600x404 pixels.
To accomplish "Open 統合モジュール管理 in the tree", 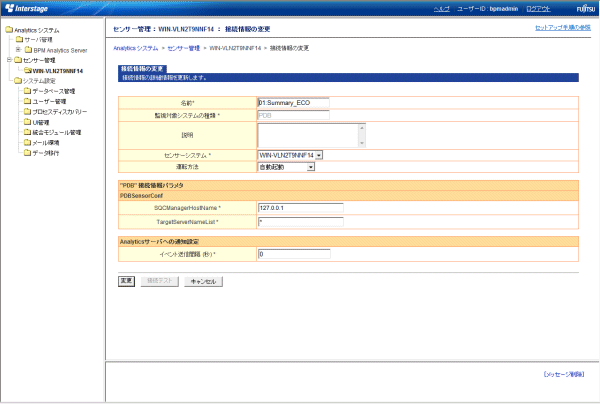I will point(57,132).
